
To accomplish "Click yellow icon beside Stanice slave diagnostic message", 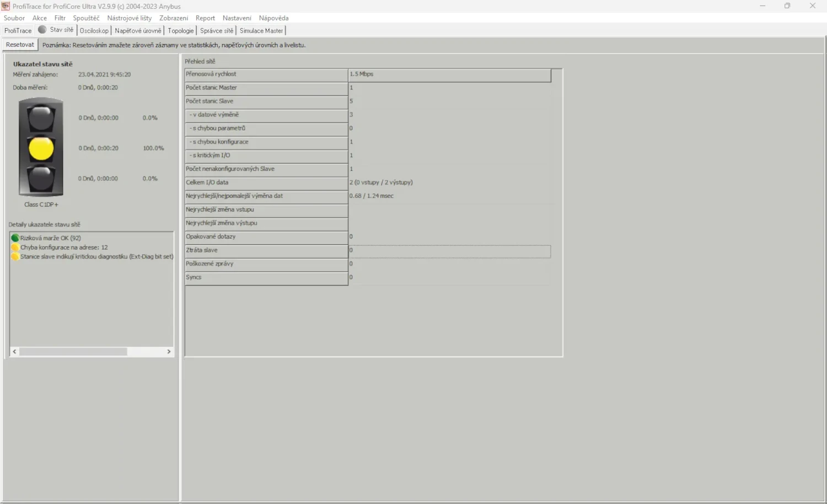I will pyautogui.click(x=15, y=257).
